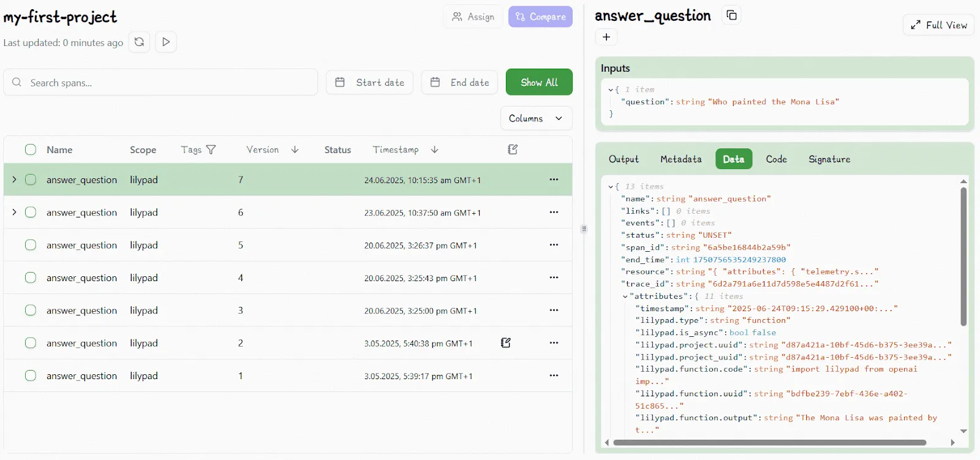Screen dimensions: 980x460
Task: Expand the version 6 answer_question row
Action: coord(14,212)
